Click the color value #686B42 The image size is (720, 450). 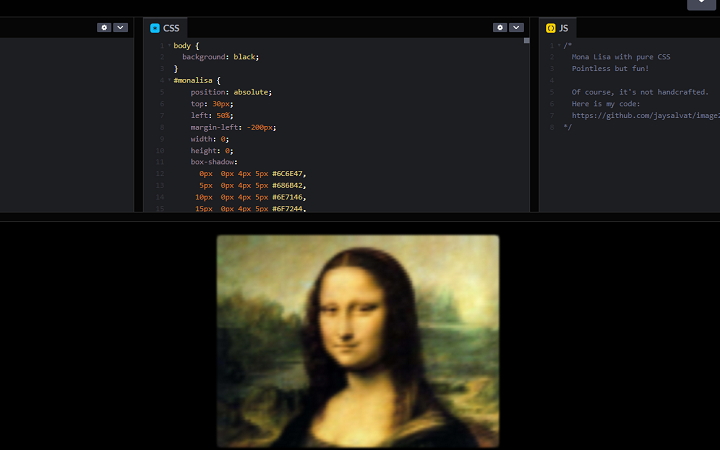point(287,186)
